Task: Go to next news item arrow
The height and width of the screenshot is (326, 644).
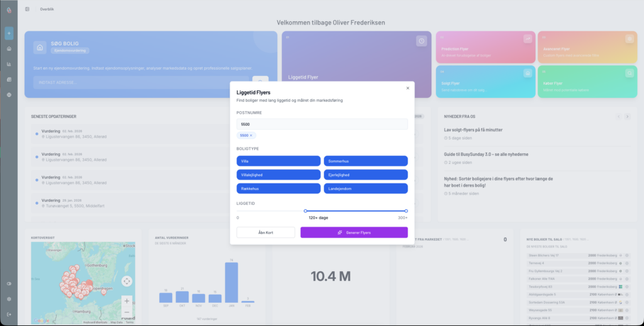Action: pyautogui.click(x=627, y=117)
